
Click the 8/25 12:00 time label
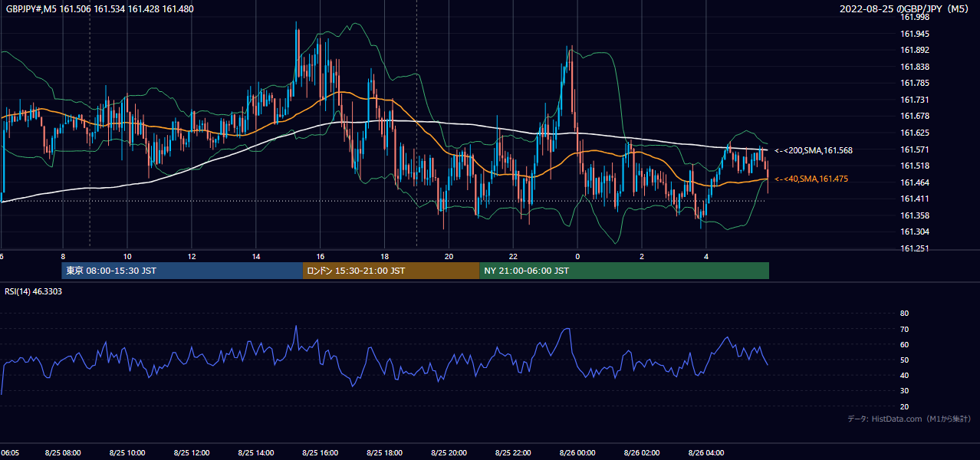pyautogui.click(x=192, y=453)
